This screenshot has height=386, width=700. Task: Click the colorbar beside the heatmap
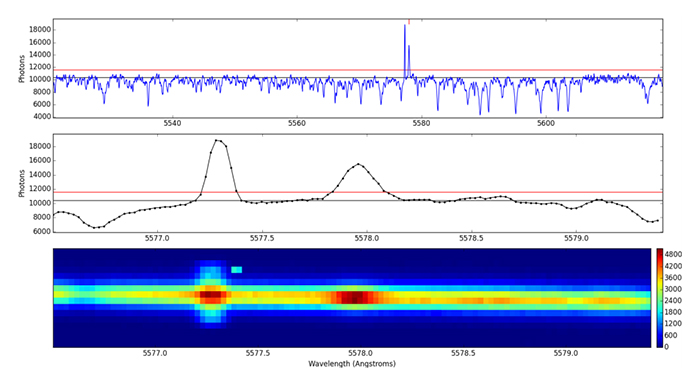click(660, 298)
